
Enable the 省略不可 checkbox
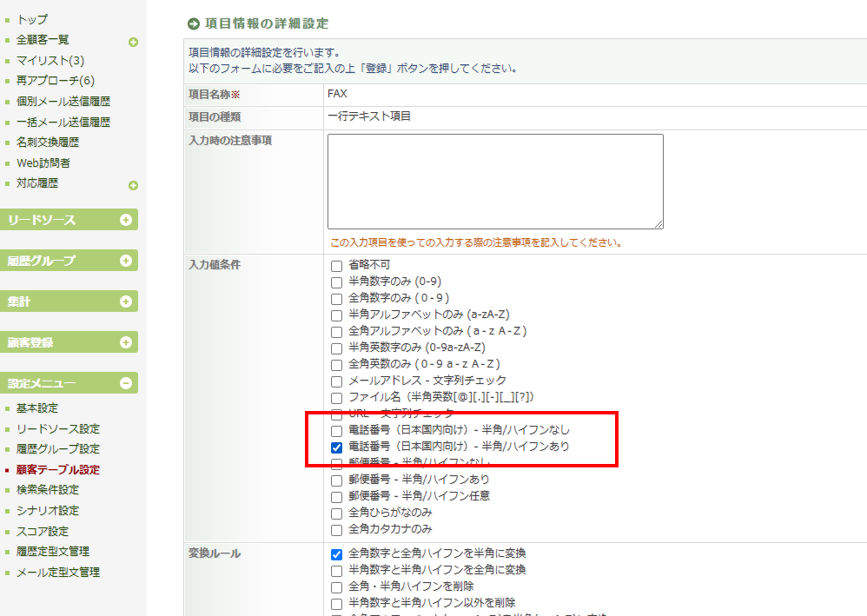[x=336, y=266]
